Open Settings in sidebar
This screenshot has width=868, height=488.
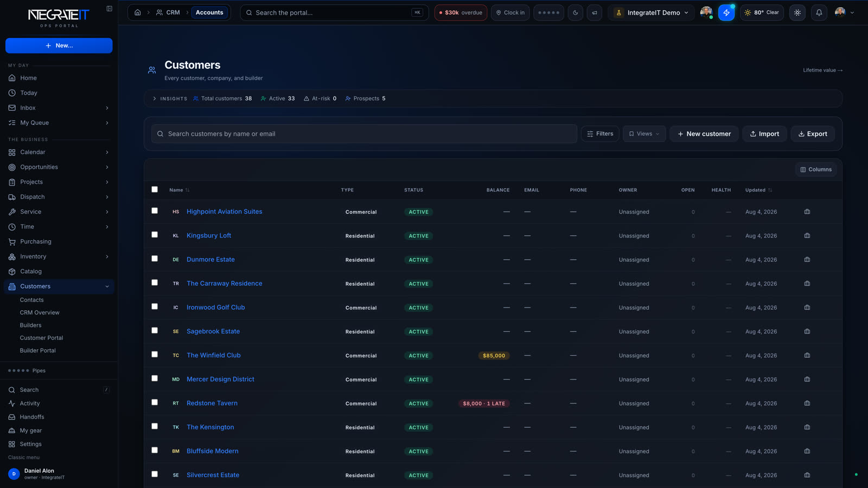click(59, 444)
